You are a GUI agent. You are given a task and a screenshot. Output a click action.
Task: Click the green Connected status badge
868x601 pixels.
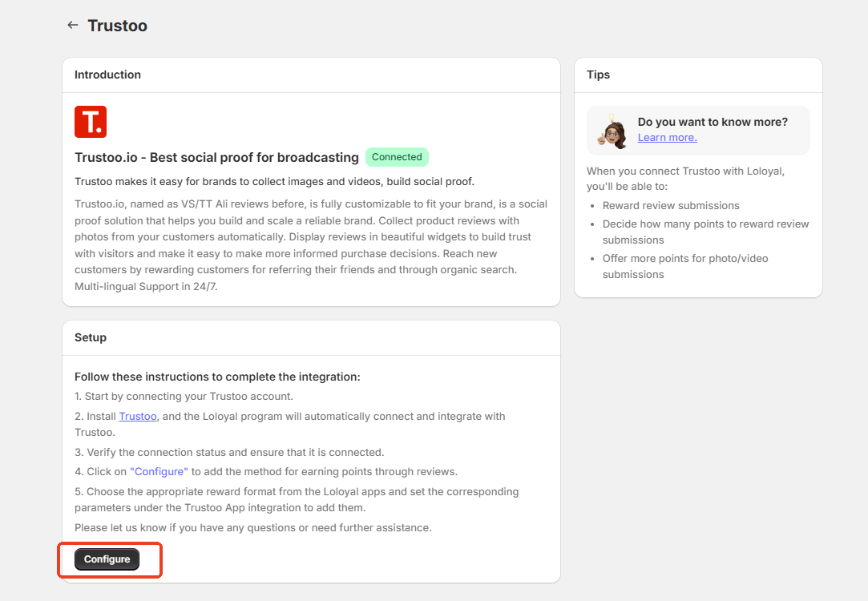[397, 157]
